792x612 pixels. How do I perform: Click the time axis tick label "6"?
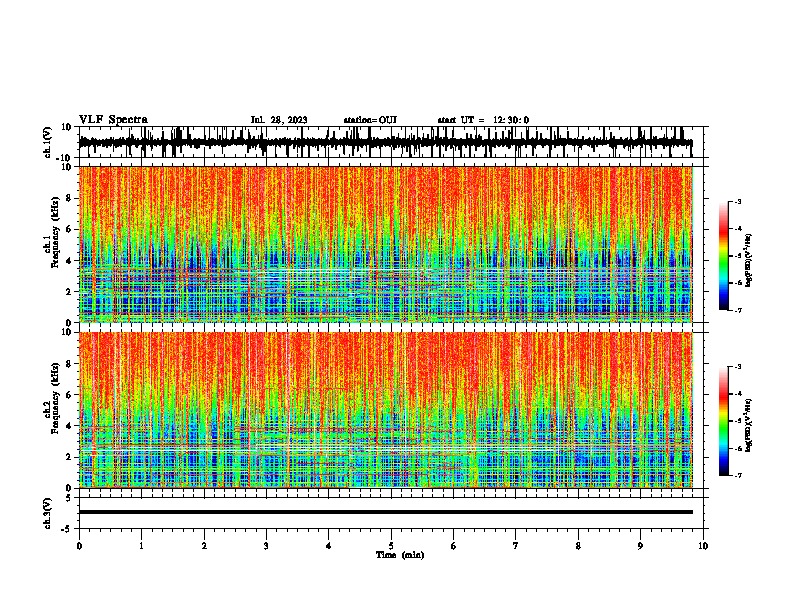(454, 546)
